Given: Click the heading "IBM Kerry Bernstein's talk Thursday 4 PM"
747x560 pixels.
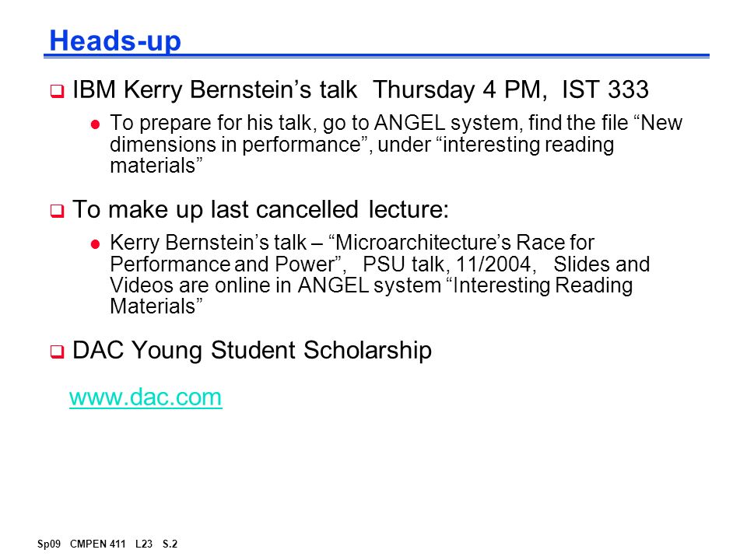Looking at the screenshot, I should (x=310, y=89).
